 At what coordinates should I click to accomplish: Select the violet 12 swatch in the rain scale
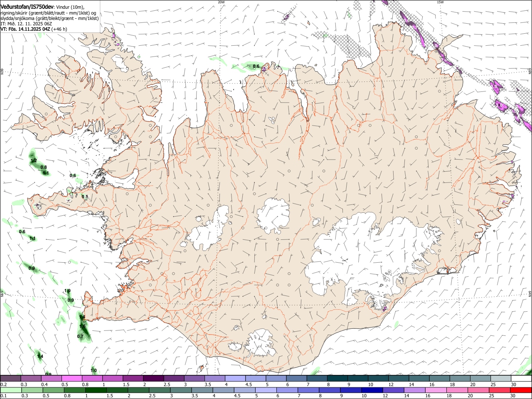coord(393,390)
